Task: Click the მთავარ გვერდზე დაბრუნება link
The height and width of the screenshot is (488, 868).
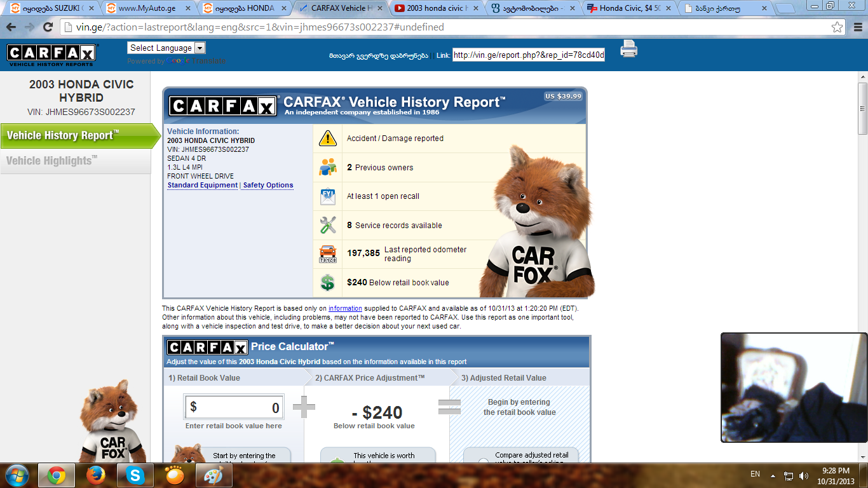Action: (379, 56)
